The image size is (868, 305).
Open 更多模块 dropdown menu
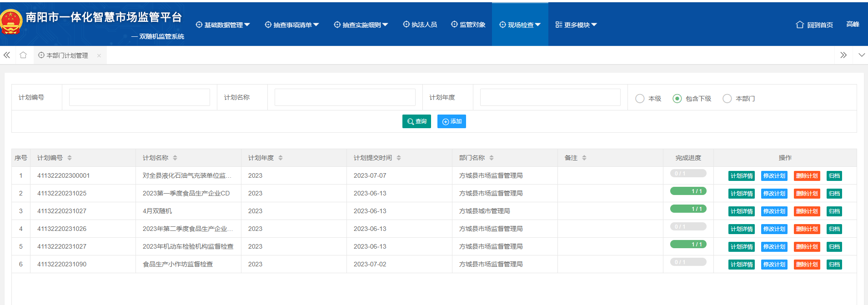[x=576, y=25]
